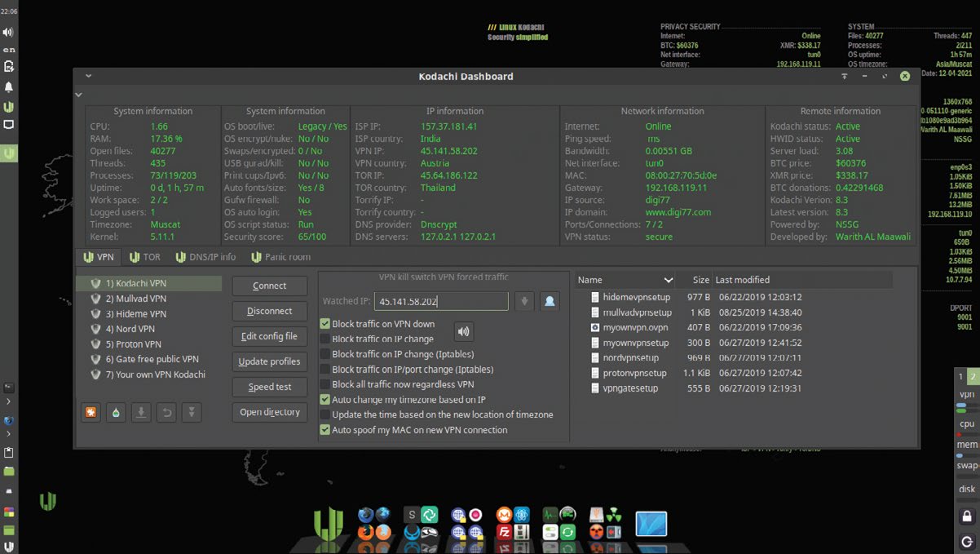This screenshot has height=554, width=980.
Task: Uncheck Auto spoof my MAC on new VPN connection
Action: click(x=325, y=430)
